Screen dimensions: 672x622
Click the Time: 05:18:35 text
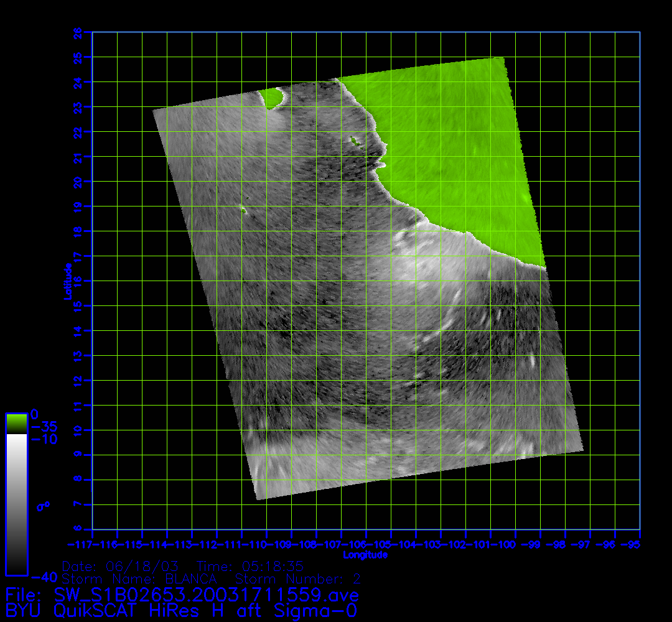pyautogui.click(x=250, y=567)
